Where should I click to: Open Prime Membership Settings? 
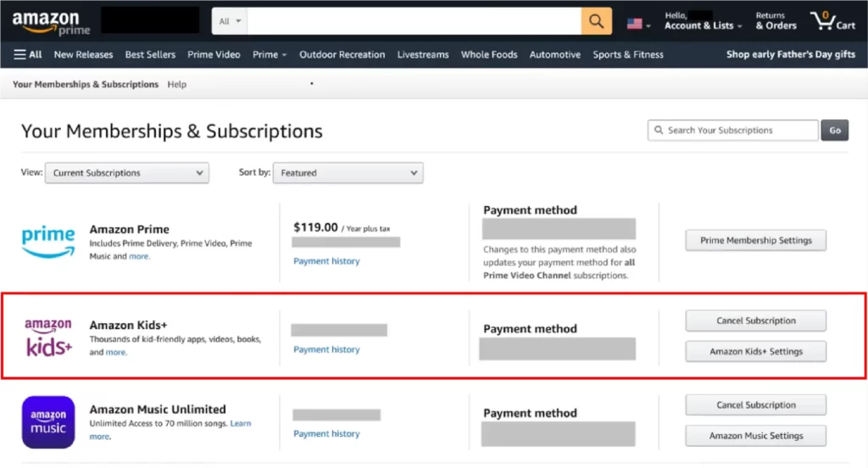pyautogui.click(x=755, y=241)
